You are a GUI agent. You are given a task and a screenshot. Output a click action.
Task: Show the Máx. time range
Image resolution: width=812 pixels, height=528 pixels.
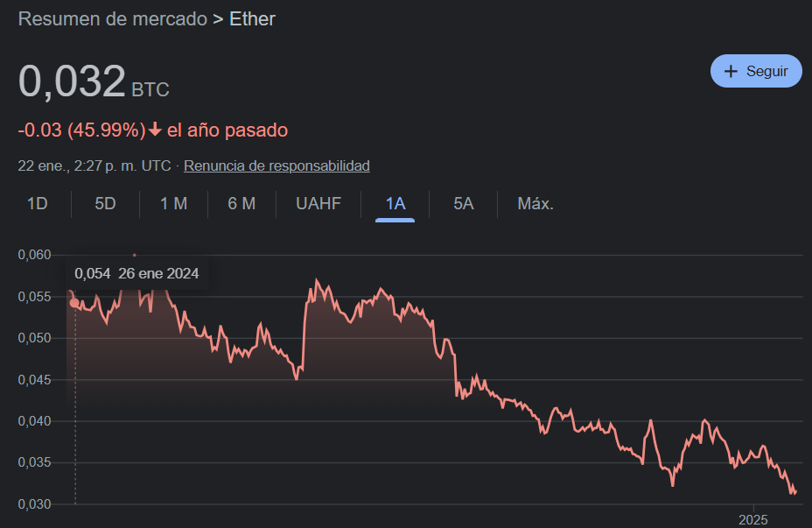pyautogui.click(x=535, y=204)
